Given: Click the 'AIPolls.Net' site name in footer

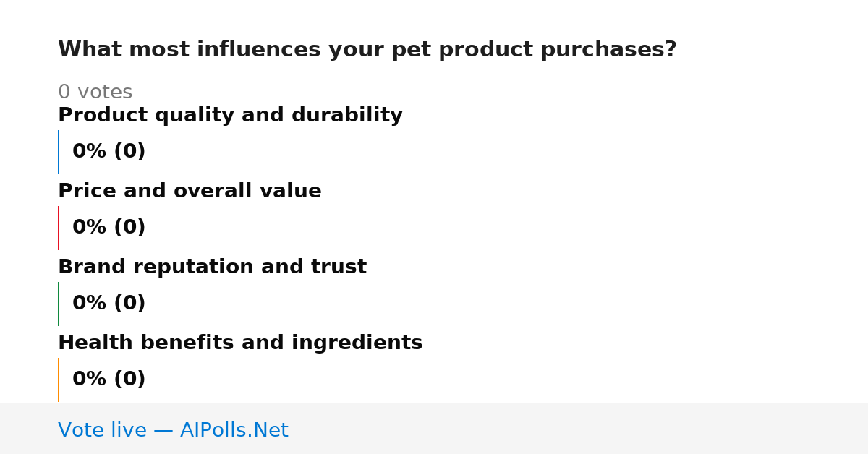Looking at the screenshot, I should (234, 431).
